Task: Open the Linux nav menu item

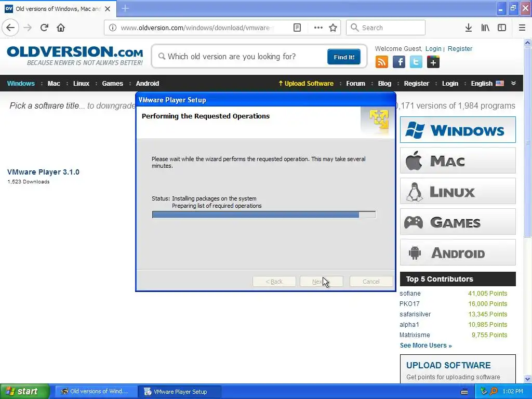Action: [81, 84]
